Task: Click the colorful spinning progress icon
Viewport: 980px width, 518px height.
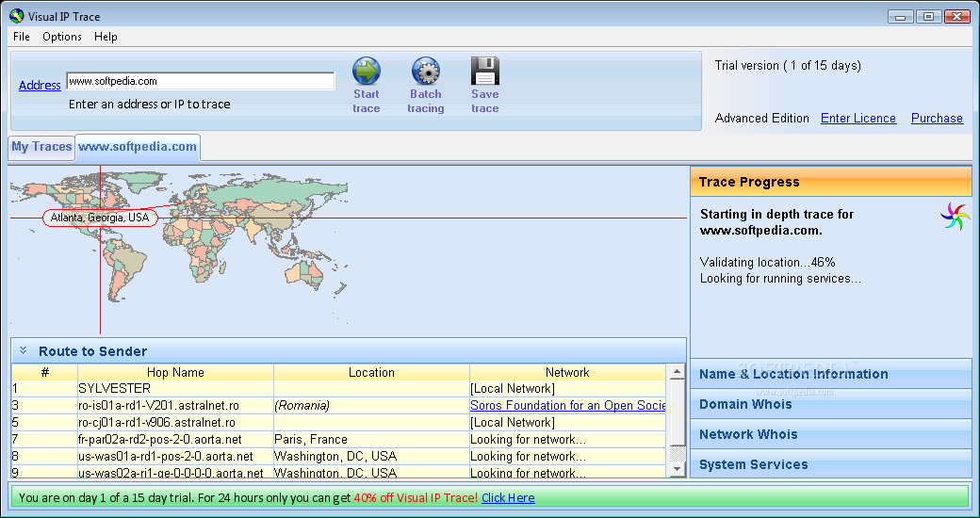Action: click(x=955, y=217)
